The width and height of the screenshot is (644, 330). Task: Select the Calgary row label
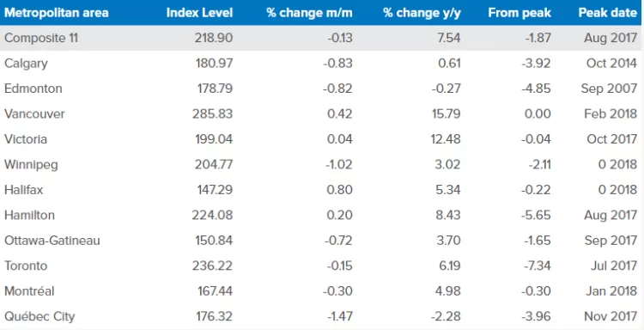(x=26, y=64)
